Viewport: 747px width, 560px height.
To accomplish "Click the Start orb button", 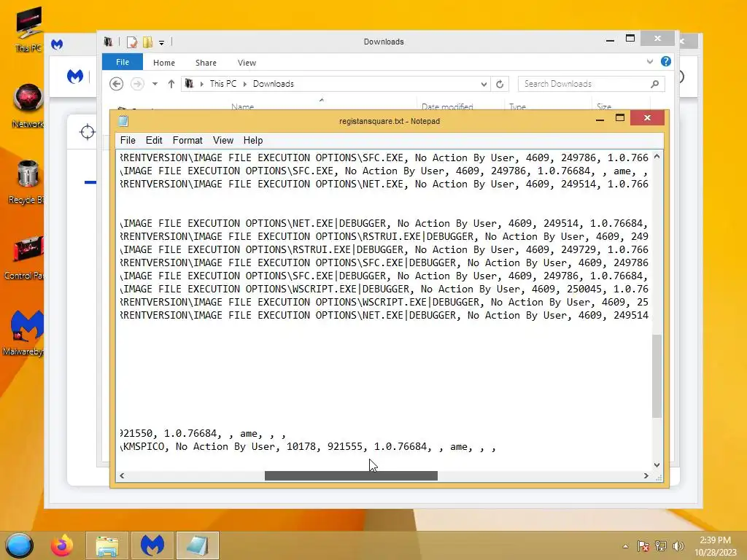I will [x=20, y=545].
